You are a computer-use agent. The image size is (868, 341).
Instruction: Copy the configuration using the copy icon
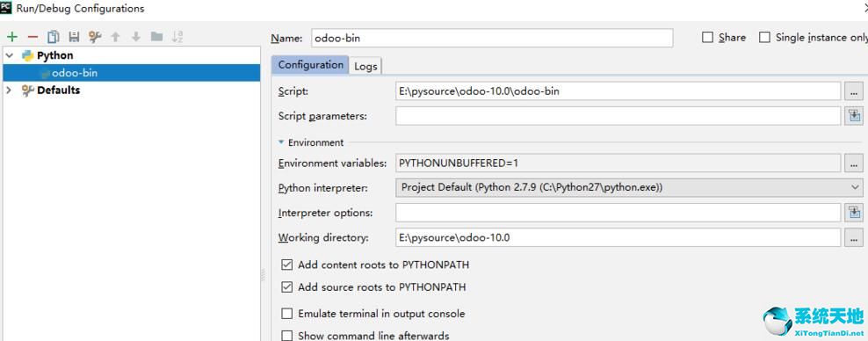click(53, 37)
